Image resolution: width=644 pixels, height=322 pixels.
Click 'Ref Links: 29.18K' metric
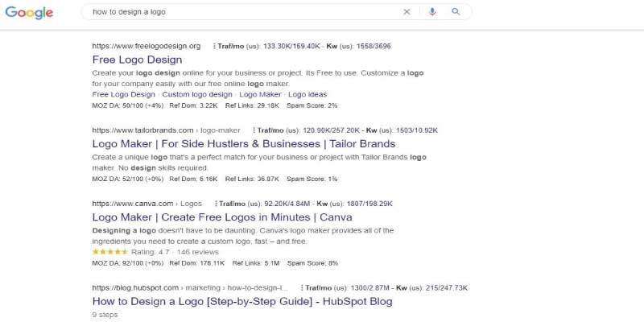[252, 105]
